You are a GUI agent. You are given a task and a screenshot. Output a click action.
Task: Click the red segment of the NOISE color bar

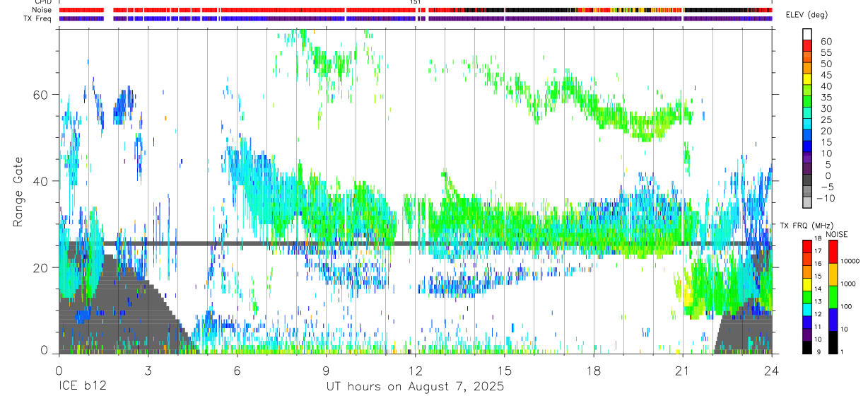click(832, 252)
